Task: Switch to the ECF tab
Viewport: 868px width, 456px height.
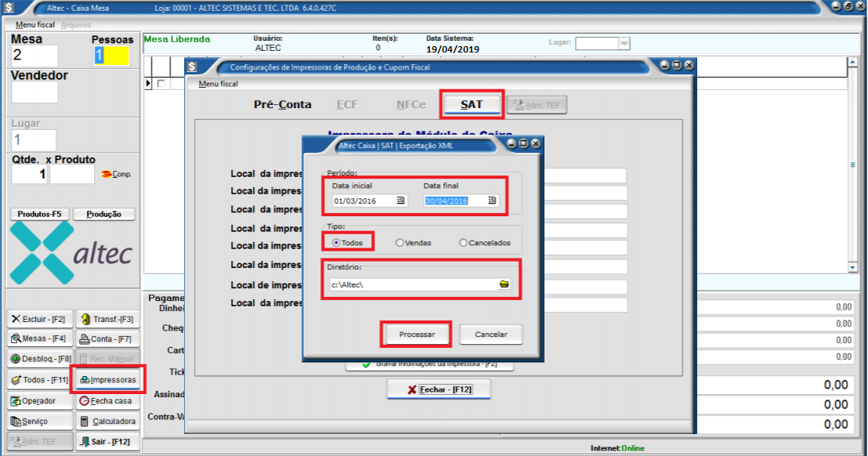Action: pyautogui.click(x=347, y=104)
